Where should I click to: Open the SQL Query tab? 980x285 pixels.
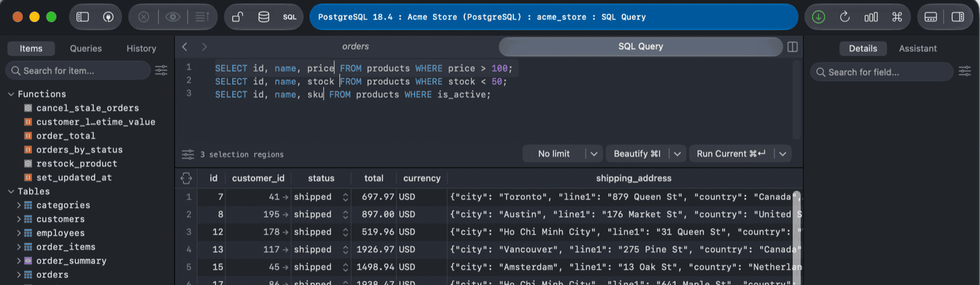click(641, 47)
